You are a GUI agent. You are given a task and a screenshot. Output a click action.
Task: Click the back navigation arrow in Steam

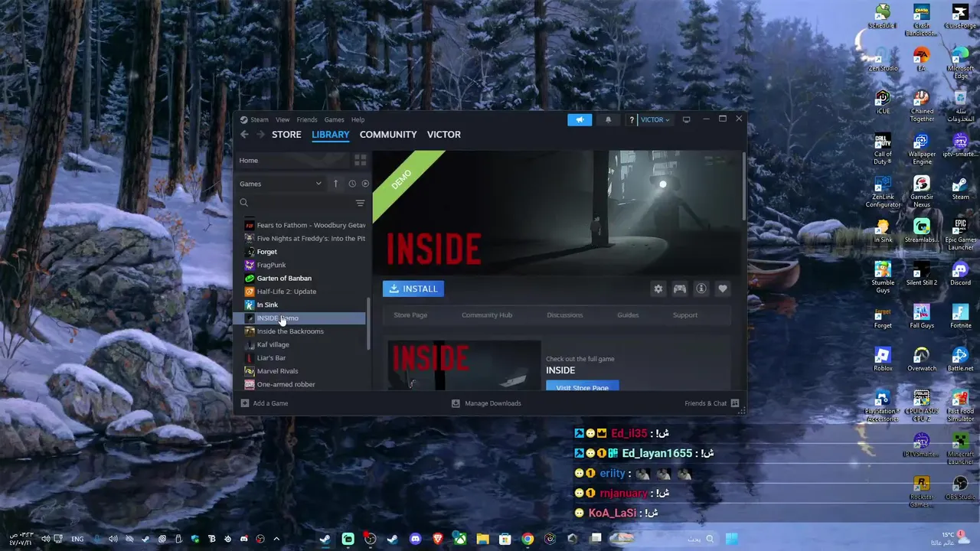244,135
